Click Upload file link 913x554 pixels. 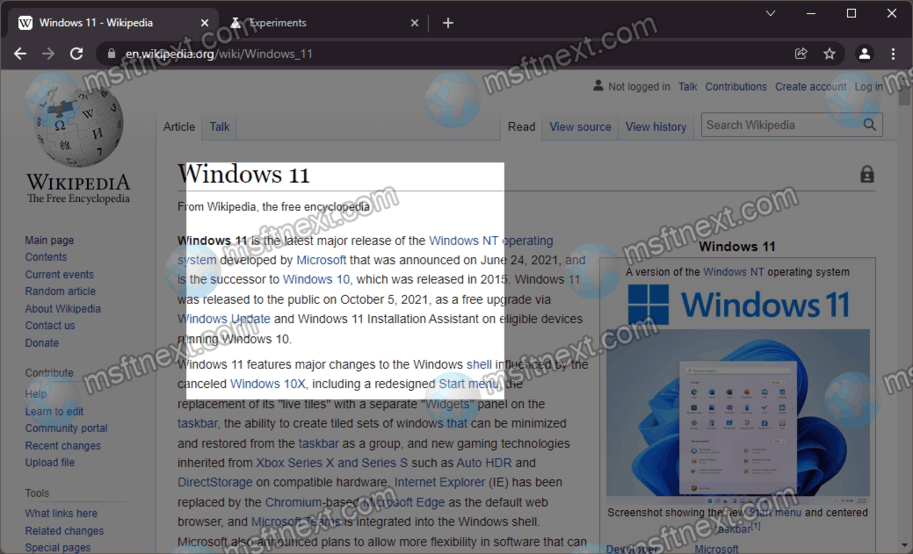point(50,463)
